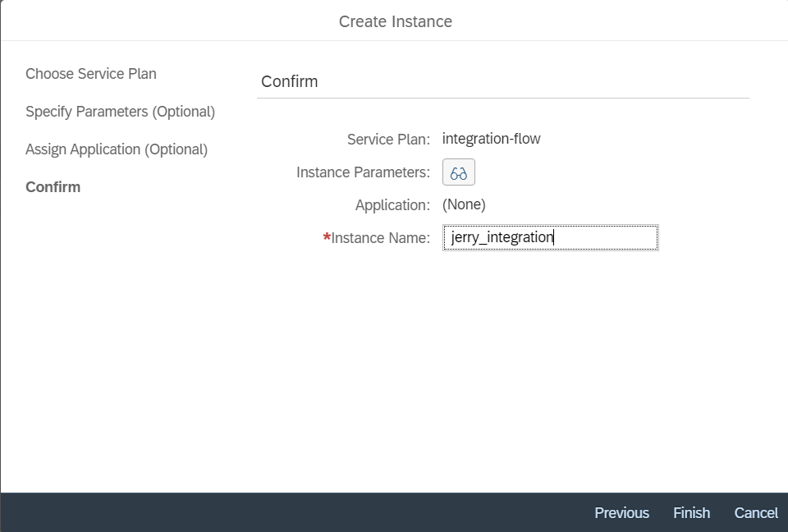Click the Confirm section heading
Image resolution: width=788 pixels, height=532 pixels.
[289, 81]
